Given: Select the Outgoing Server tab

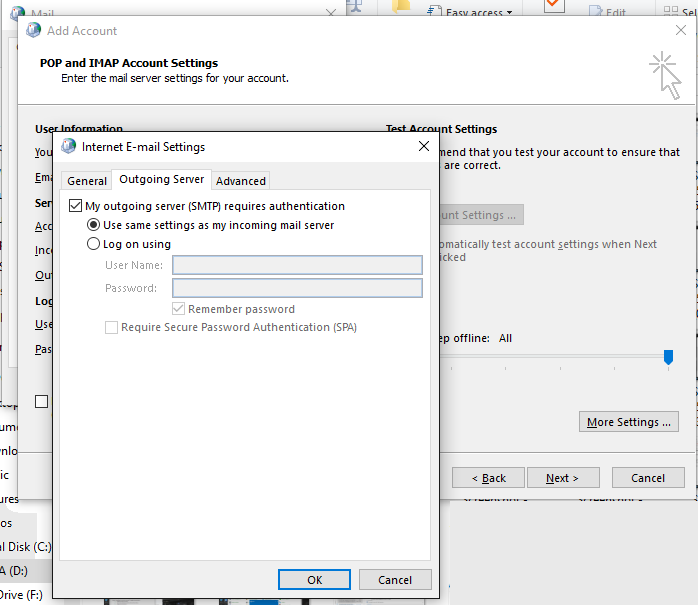Looking at the screenshot, I should point(161,180).
